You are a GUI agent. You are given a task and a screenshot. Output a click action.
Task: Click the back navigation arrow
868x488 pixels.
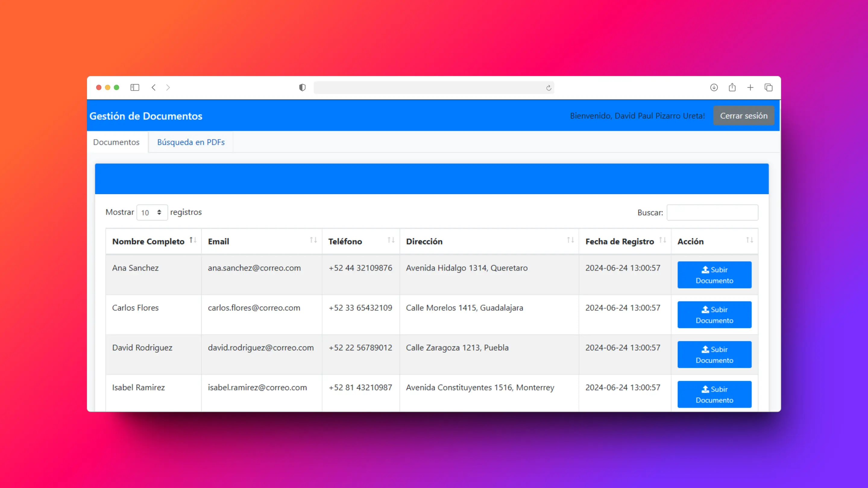pos(154,88)
